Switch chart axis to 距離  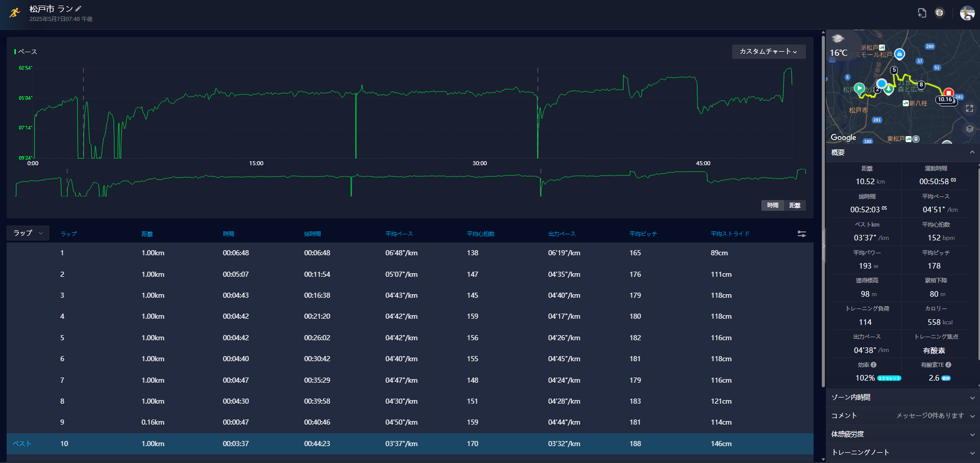795,205
